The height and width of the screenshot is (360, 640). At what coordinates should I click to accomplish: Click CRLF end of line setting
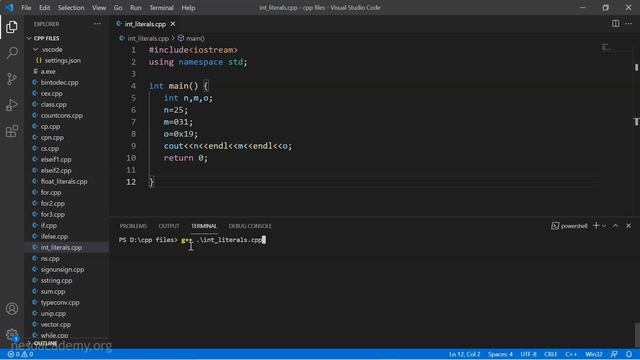550,354
